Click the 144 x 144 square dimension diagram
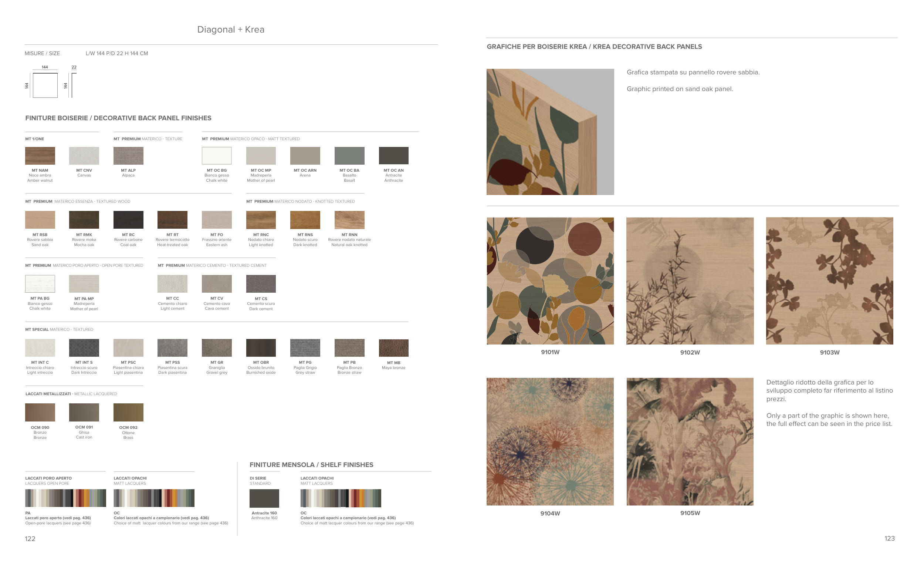This screenshot has width=924, height=561. click(x=45, y=85)
